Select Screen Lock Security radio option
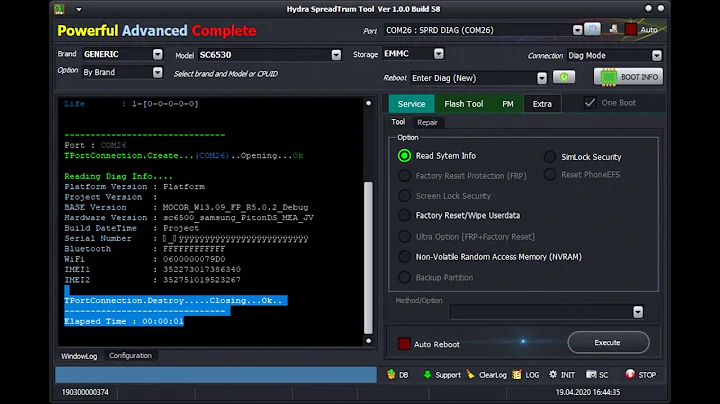Image resolution: width=720 pixels, height=404 pixels. point(404,196)
